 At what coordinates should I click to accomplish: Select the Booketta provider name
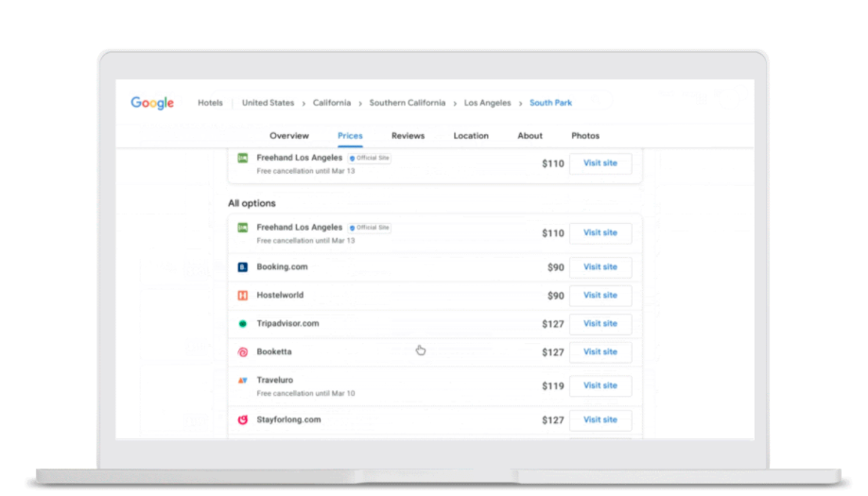pyautogui.click(x=274, y=351)
